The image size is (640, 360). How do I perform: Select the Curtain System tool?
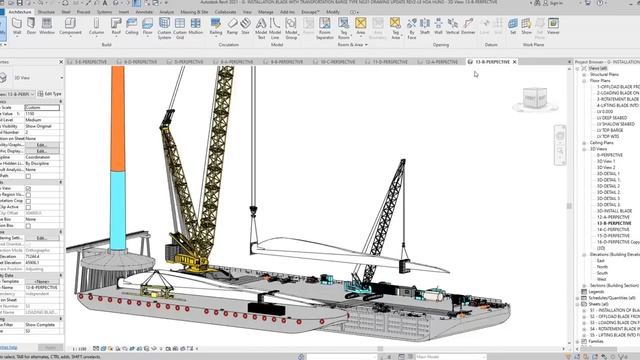[x=164, y=29]
